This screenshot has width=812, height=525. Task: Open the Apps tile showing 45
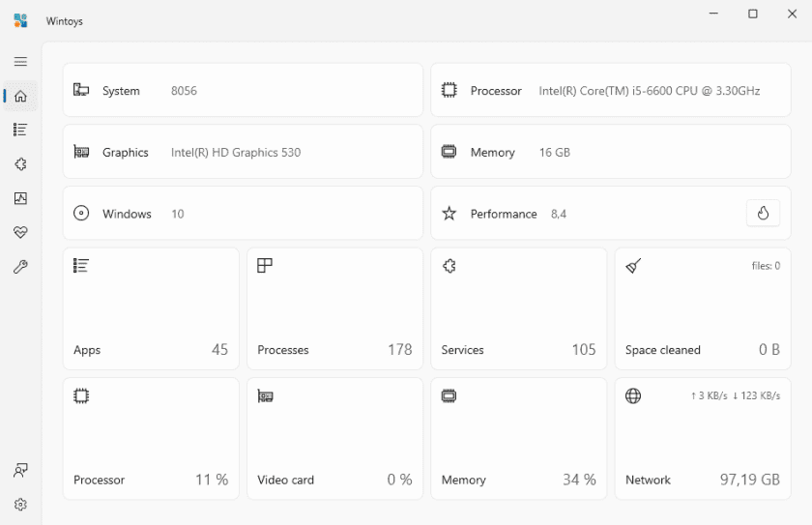pyautogui.click(x=151, y=308)
